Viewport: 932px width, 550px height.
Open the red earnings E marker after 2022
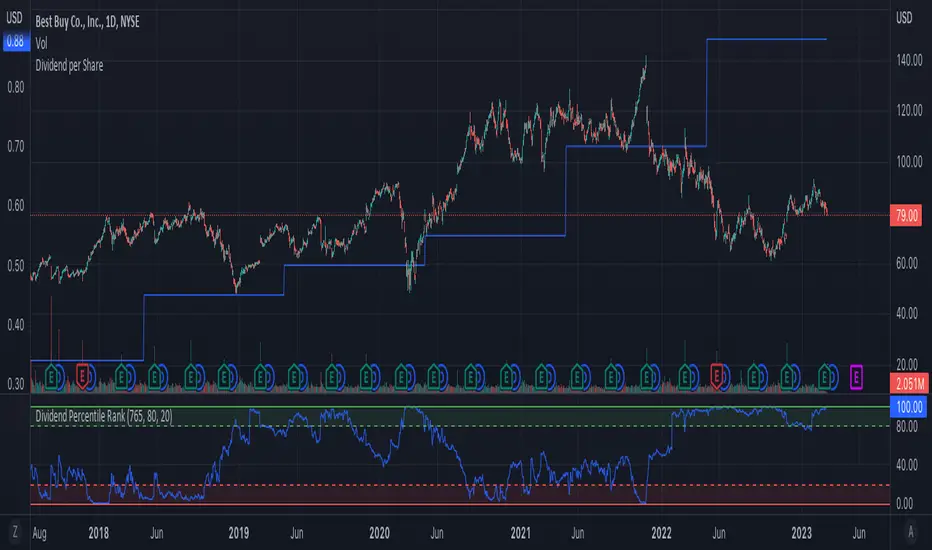(717, 377)
